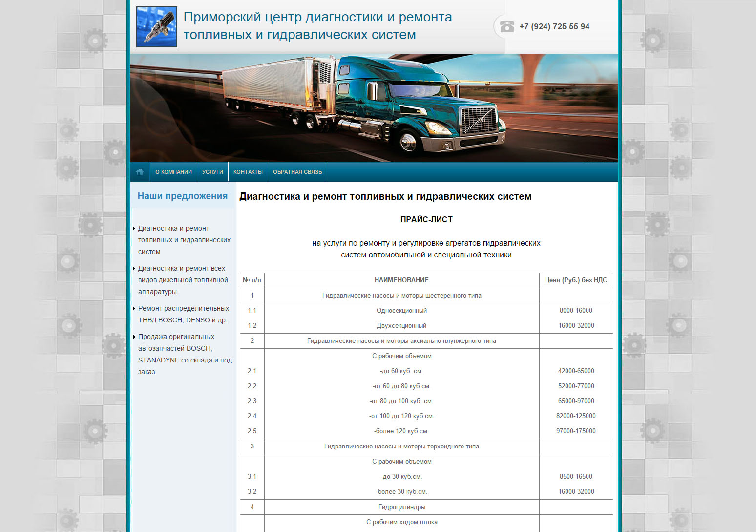Screen dimensions: 756x532
Task: Click the С рабочим ходом штока text
Action: tap(402, 522)
